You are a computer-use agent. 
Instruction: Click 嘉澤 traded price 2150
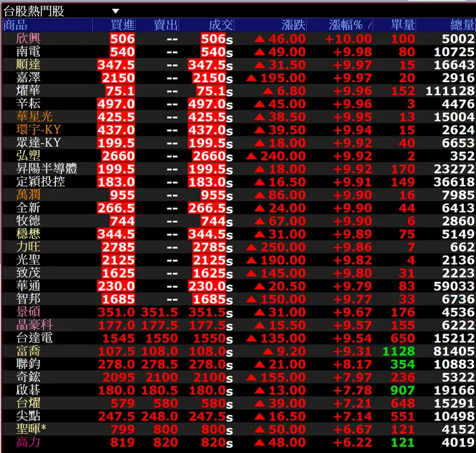coord(210,78)
